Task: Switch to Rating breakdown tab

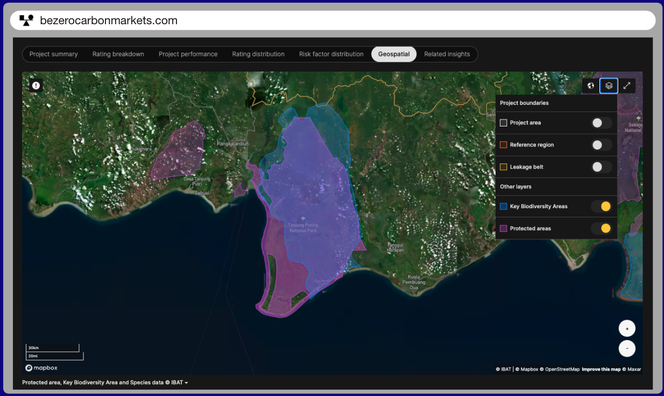Action: click(x=118, y=54)
